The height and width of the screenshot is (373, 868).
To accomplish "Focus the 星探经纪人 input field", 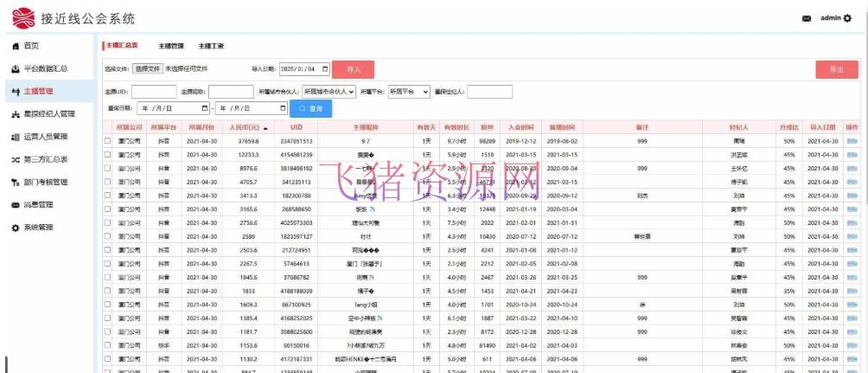I will tap(489, 92).
